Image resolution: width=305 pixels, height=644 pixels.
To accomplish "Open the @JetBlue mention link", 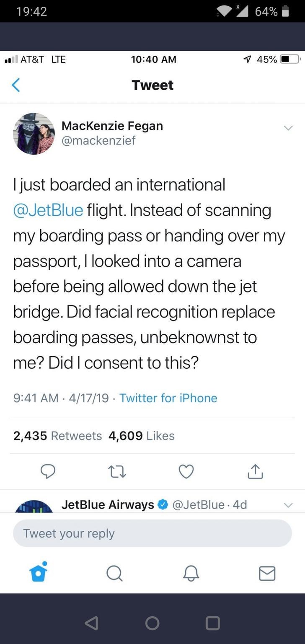I will pos(48,209).
